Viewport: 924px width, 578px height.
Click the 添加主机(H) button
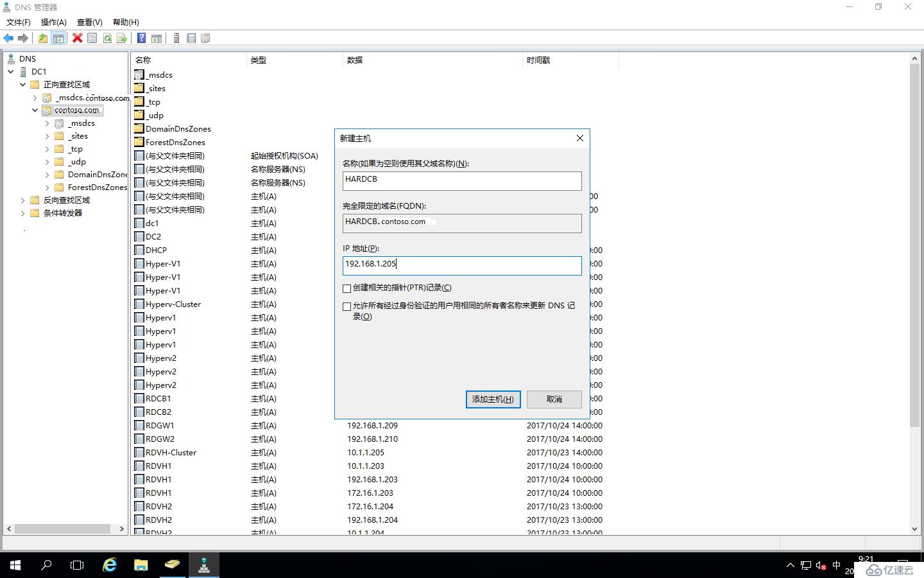pyautogui.click(x=493, y=399)
